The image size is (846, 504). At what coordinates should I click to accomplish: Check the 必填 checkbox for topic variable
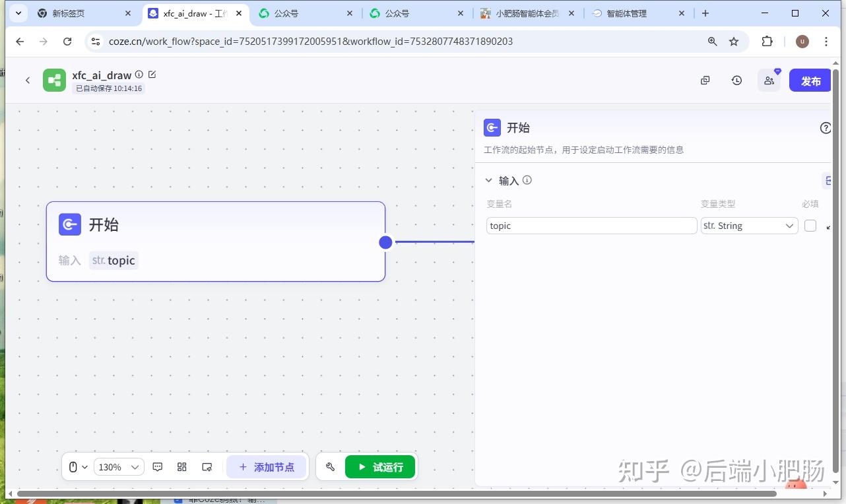point(810,226)
